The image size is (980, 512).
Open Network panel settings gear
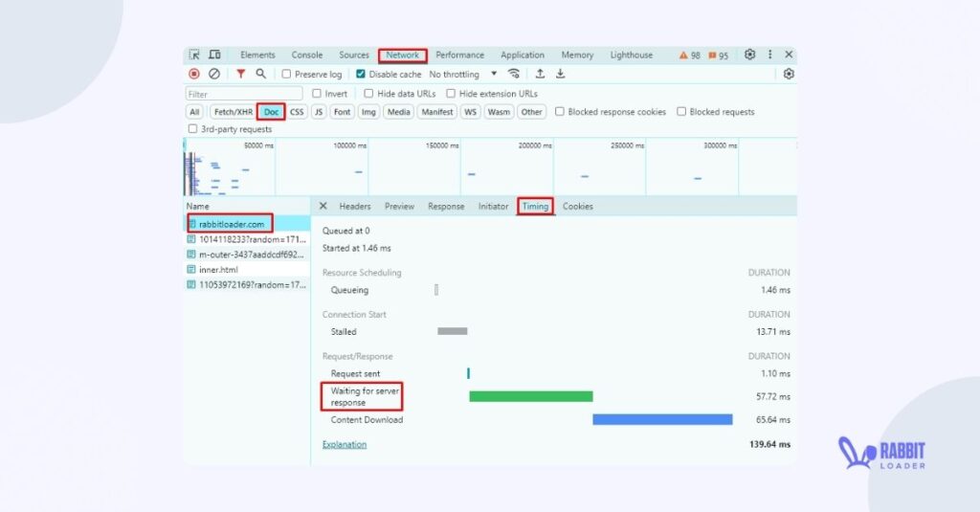(x=789, y=74)
